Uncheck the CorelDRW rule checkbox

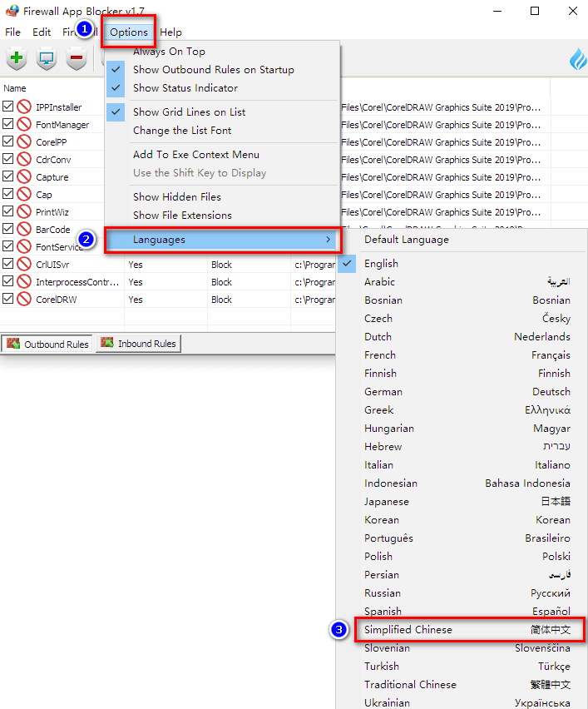(x=7, y=299)
